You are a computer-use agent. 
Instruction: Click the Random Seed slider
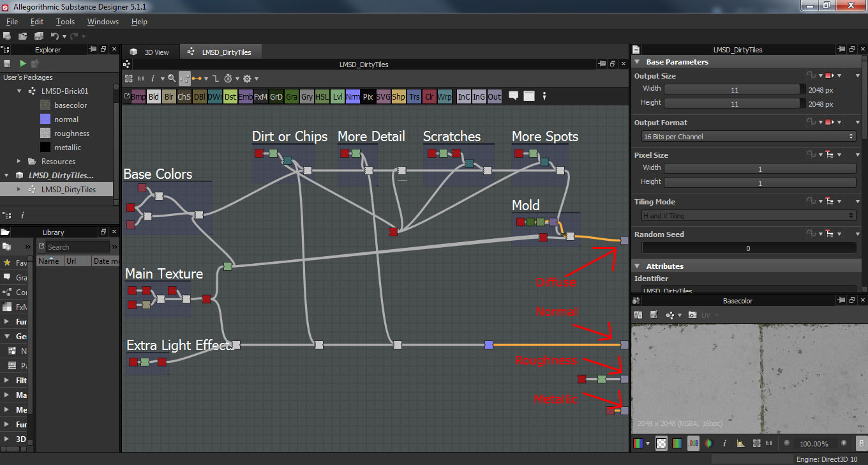749,248
